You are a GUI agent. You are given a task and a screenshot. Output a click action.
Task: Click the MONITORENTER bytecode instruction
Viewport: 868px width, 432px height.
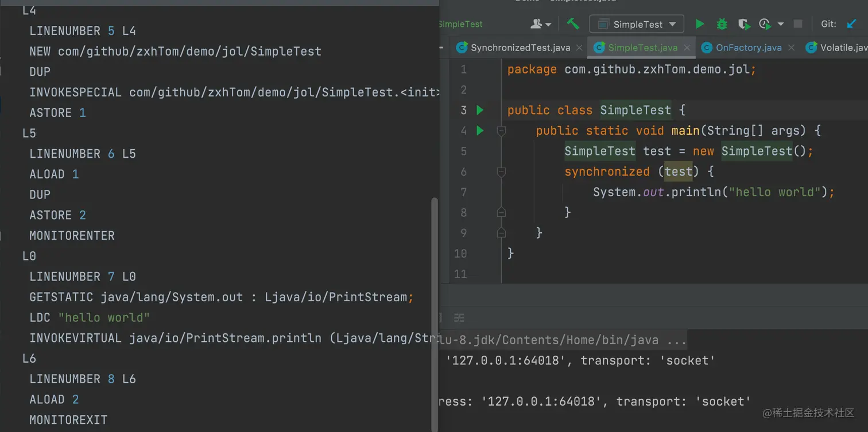pyautogui.click(x=72, y=236)
